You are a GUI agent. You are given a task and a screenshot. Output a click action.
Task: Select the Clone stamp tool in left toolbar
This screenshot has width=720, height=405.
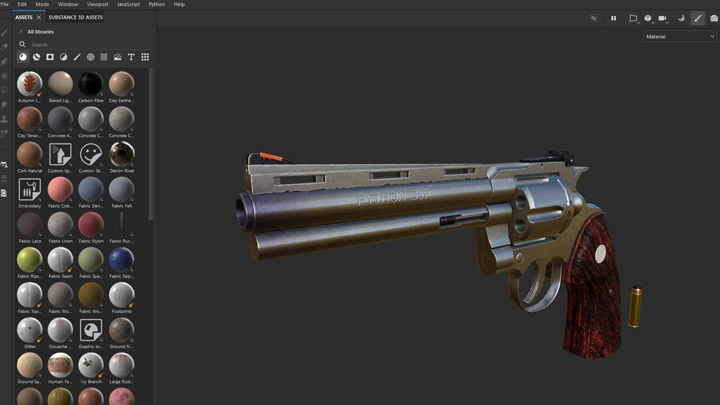pyautogui.click(x=4, y=119)
